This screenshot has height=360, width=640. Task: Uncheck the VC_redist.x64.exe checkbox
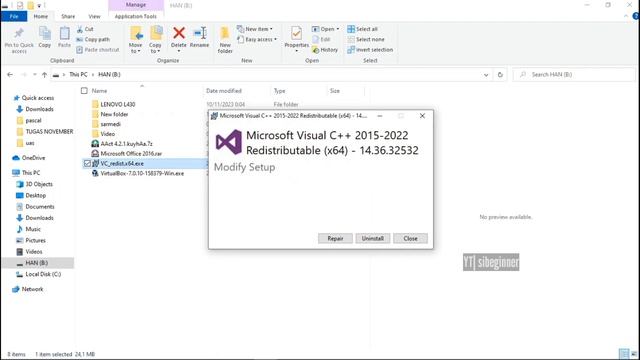[x=87, y=164]
